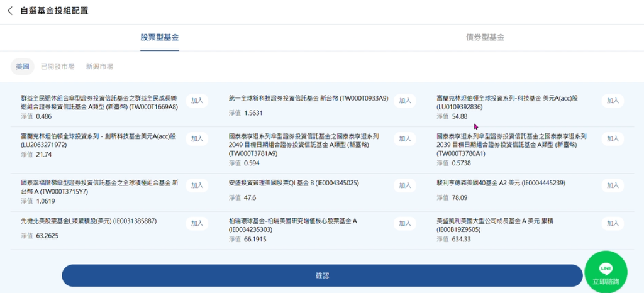
Task: Switch to 債券型基金 tab
Action: [485, 37]
